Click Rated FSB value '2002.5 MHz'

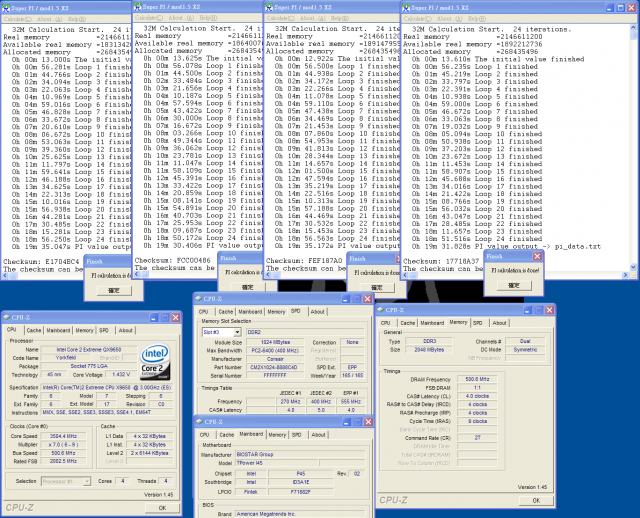(63, 461)
